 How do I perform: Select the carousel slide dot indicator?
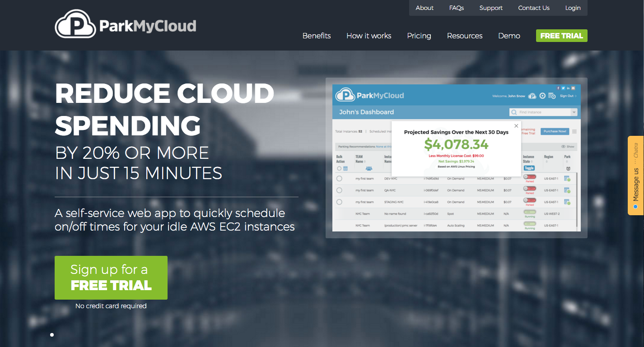tap(52, 335)
